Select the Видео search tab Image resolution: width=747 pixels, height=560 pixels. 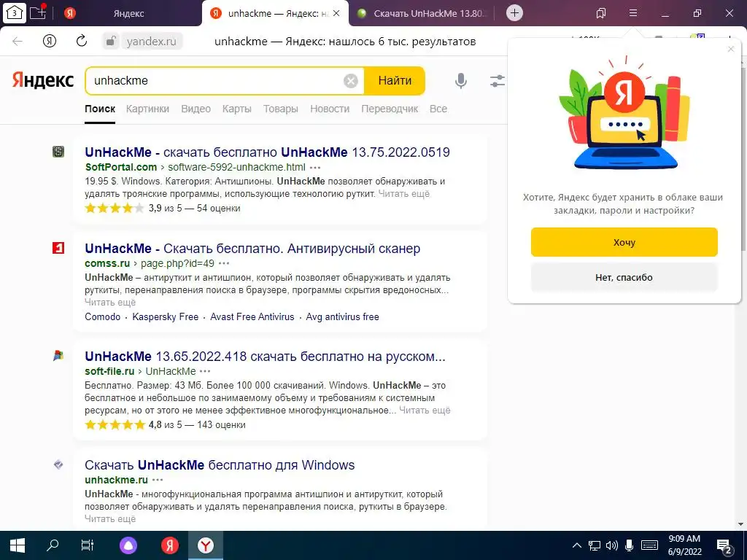(x=196, y=109)
